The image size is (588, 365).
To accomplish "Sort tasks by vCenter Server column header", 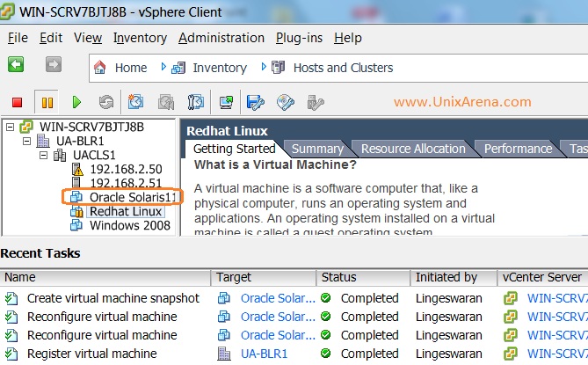I will tap(542, 277).
